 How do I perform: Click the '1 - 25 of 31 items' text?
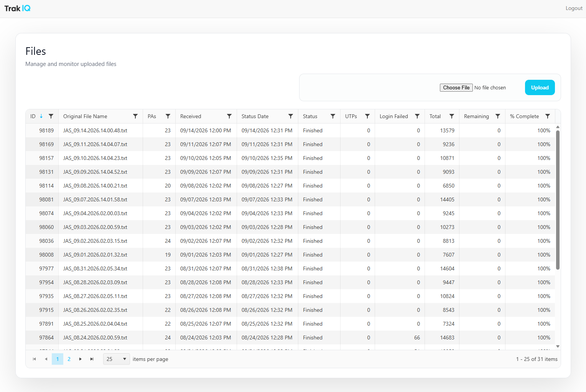point(537,359)
